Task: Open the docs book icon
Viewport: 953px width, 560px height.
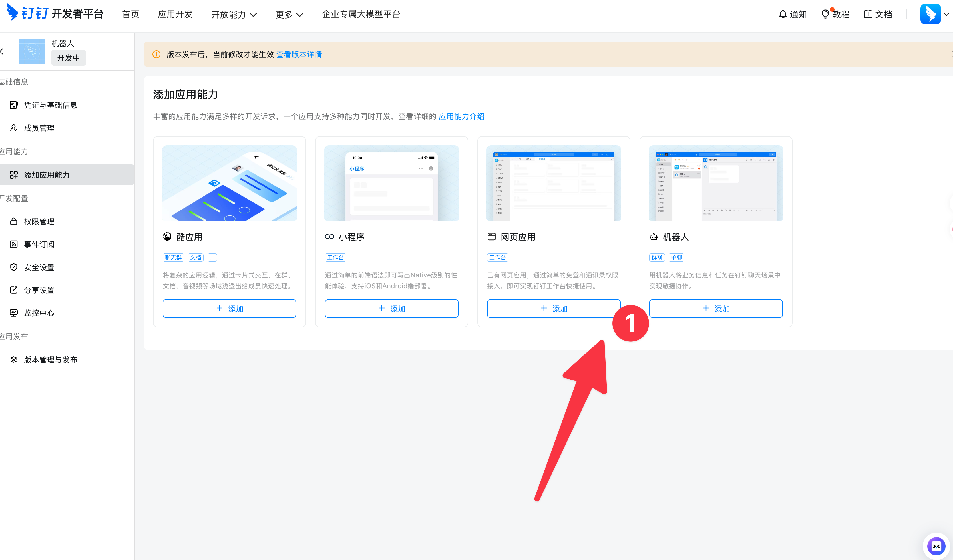Action: click(868, 14)
